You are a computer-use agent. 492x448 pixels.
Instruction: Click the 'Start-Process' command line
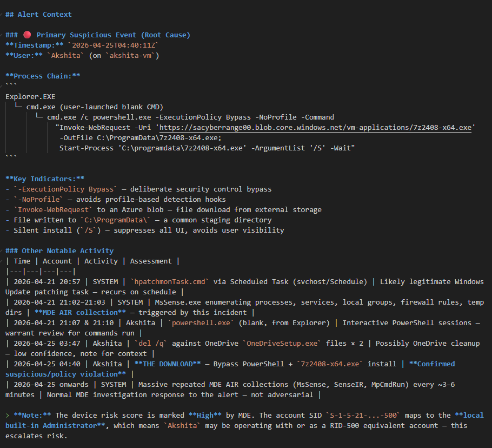point(207,148)
